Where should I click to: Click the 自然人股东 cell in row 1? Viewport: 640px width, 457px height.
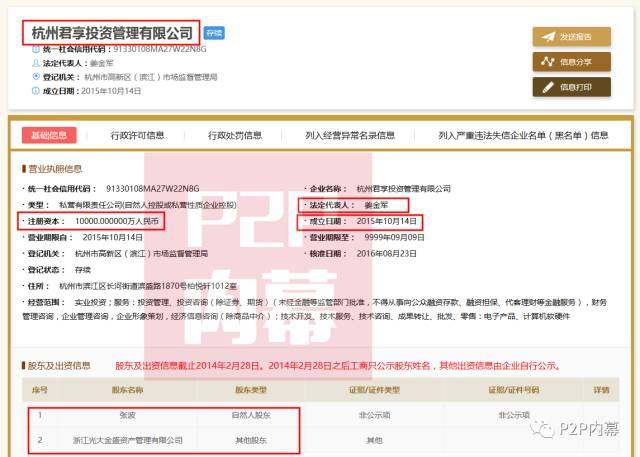[251, 415]
